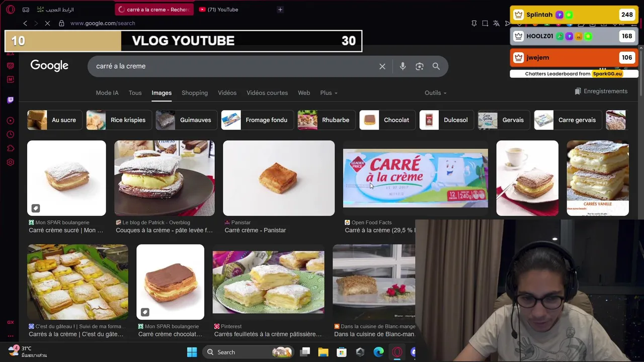
Task: Launch Microsoft Edge from the taskbar
Action: 378,352
